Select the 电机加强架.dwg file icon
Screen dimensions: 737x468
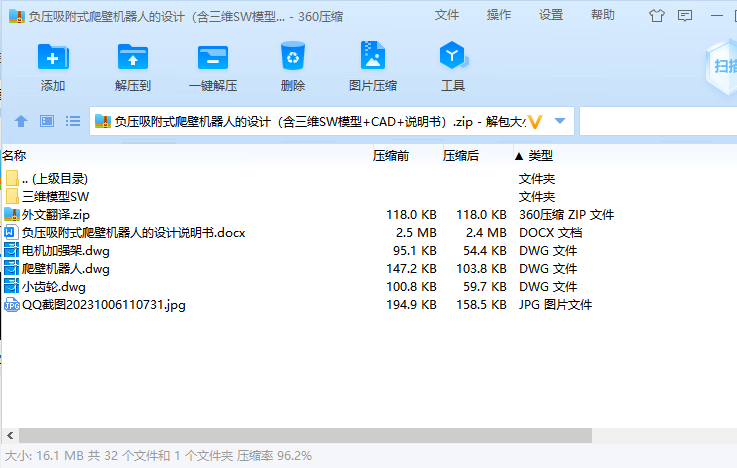(11, 250)
